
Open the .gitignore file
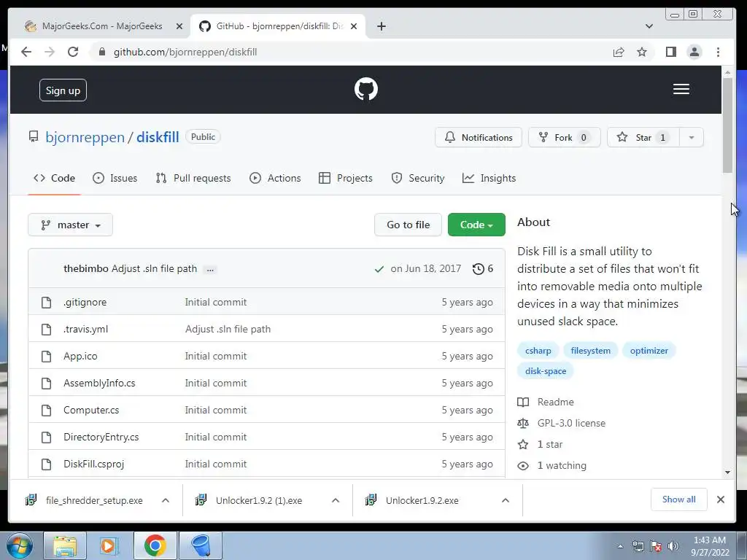point(85,303)
